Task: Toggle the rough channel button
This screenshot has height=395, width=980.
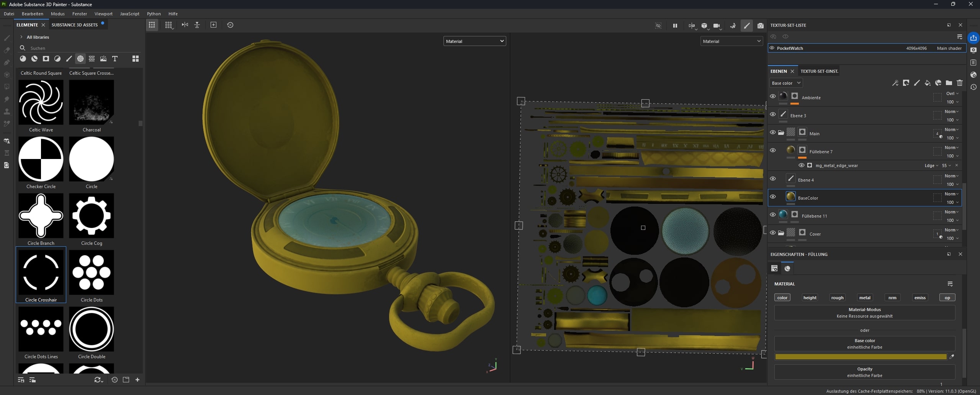Action: point(837,298)
